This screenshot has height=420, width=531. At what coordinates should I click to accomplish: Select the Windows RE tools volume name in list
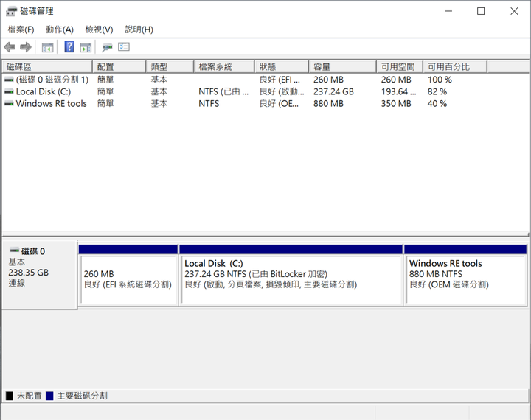[x=51, y=103]
